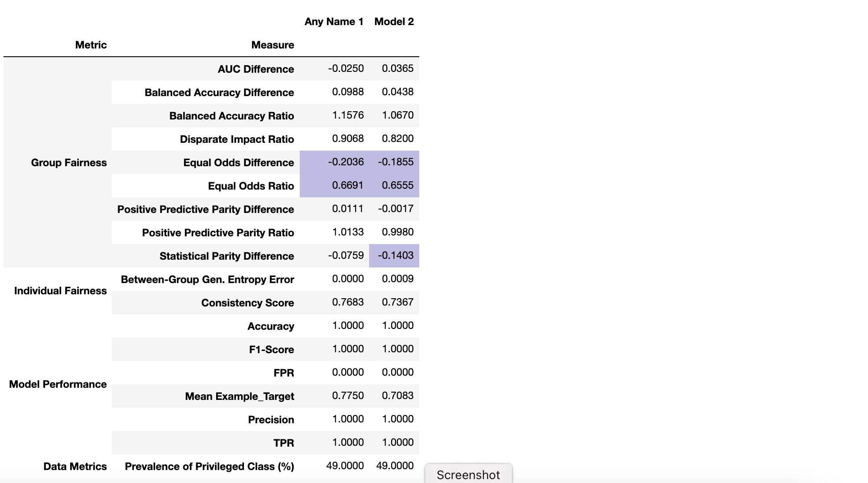Click the Consistency Score measure label

point(247,303)
